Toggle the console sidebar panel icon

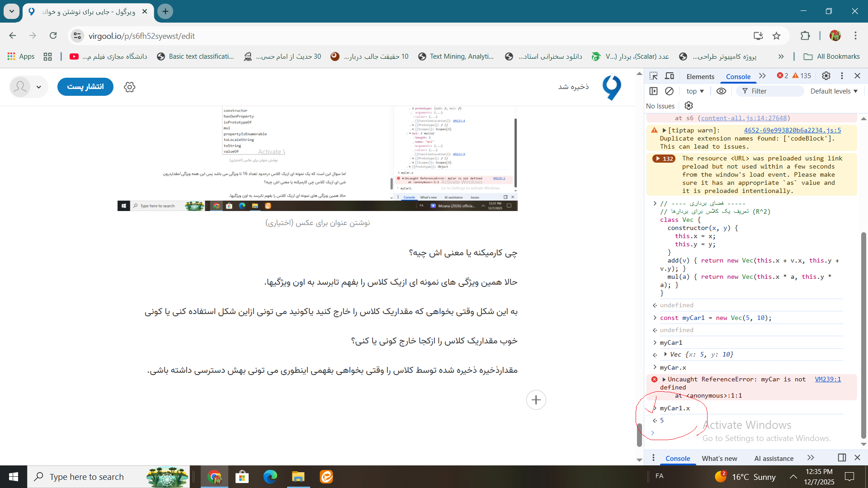pos(653,91)
